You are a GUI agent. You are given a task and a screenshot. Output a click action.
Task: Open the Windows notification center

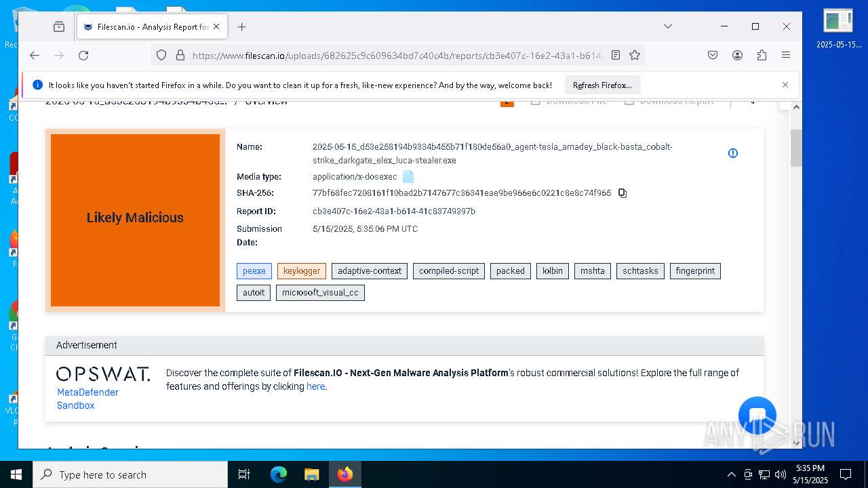pyautogui.click(x=846, y=474)
